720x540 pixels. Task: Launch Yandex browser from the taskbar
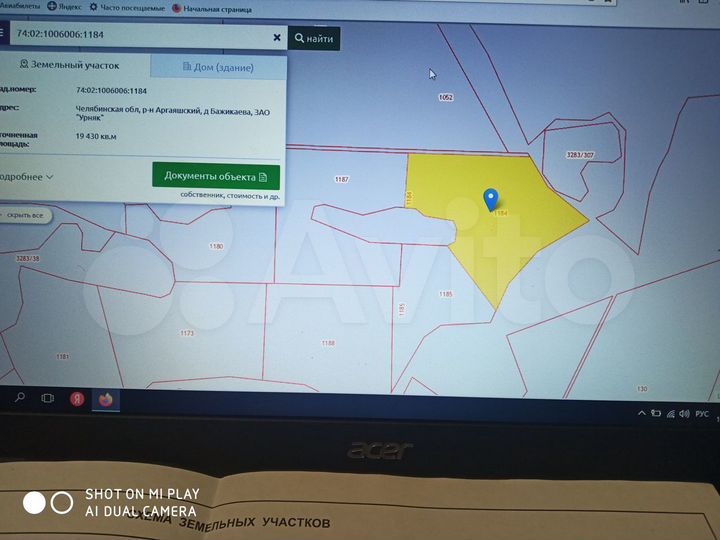pyautogui.click(x=77, y=399)
